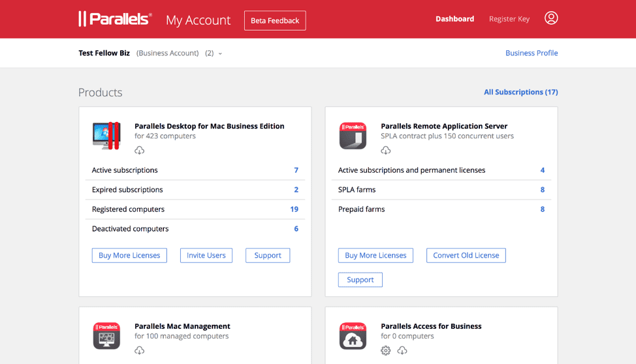The image size is (636, 364).
Task: Open the Prepaid farms count
Action: [x=543, y=209]
